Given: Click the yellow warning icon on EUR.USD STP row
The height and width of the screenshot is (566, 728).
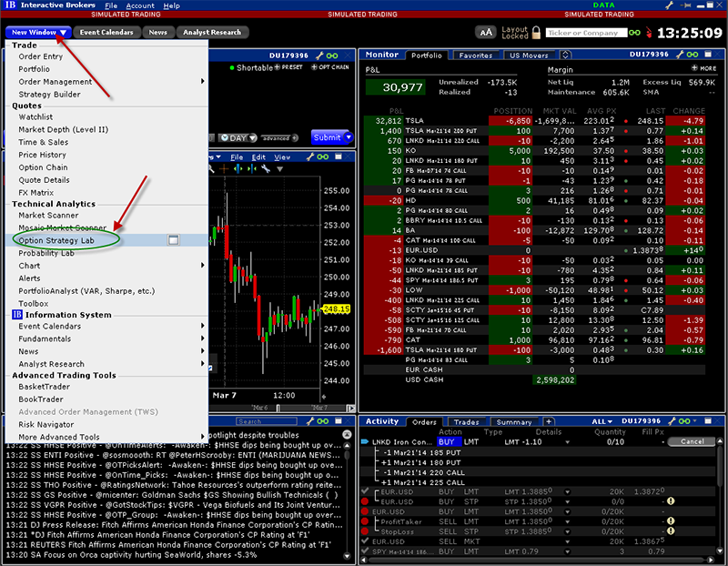Looking at the screenshot, I should [x=671, y=501].
